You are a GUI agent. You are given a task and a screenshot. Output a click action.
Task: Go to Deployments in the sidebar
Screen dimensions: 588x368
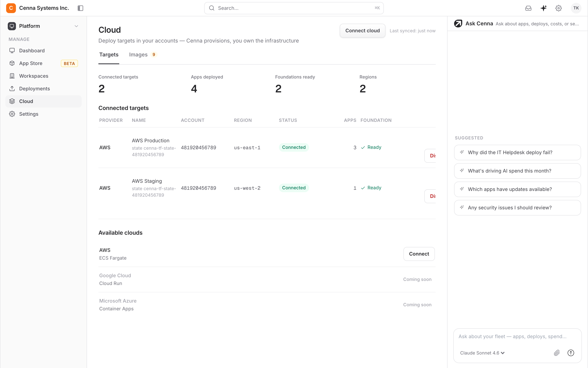point(43,89)
